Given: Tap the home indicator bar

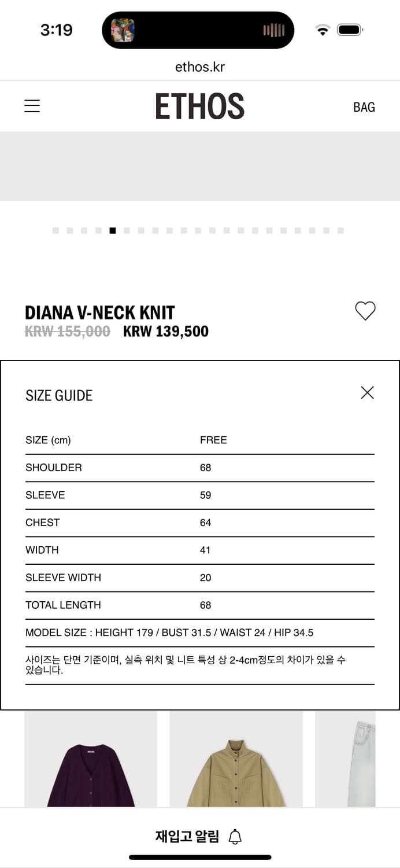Looking at the screenshot, I should click(199, 857).
